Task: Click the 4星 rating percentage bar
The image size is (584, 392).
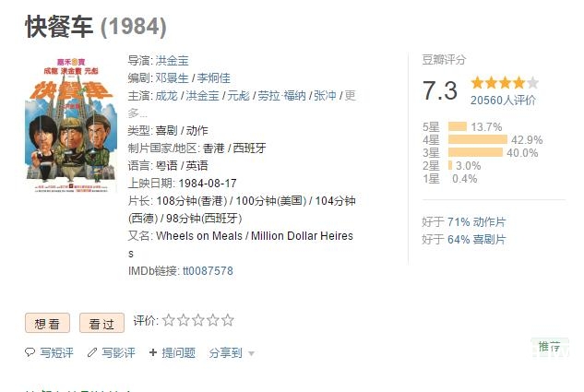Action: [x=477, y=139]
